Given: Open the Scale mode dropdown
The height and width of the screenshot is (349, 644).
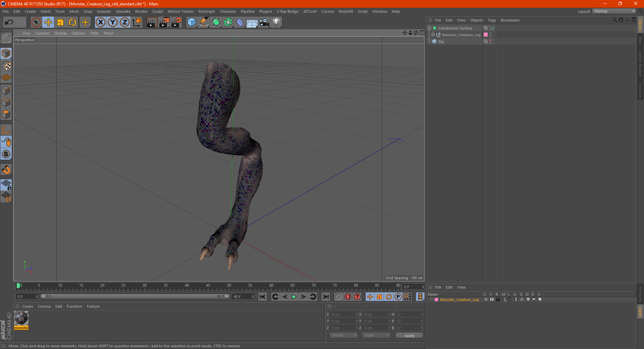Looking at the screenshot, I should pos(376,335).
